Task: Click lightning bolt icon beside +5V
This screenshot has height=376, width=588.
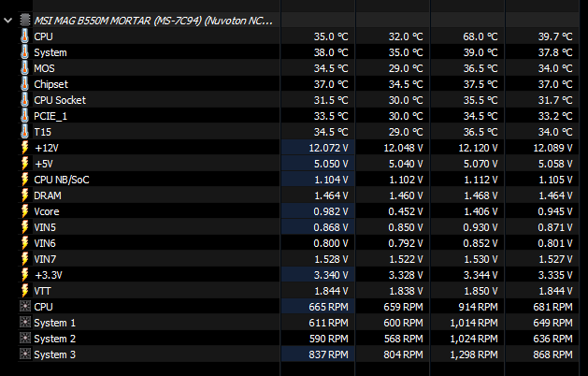Action: click(24, 164)
